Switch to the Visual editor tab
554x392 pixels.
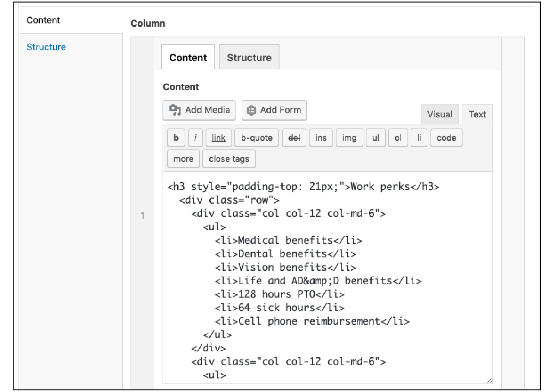point(440,115)
